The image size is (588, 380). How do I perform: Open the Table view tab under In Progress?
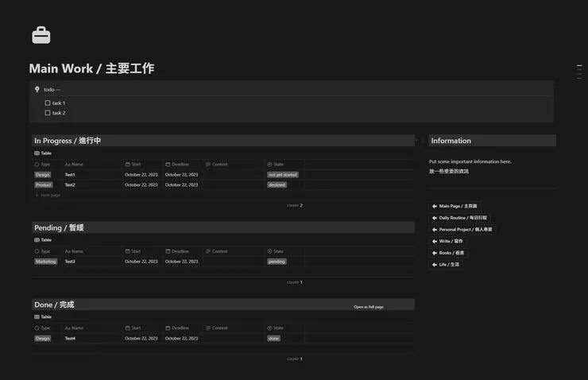43,153
